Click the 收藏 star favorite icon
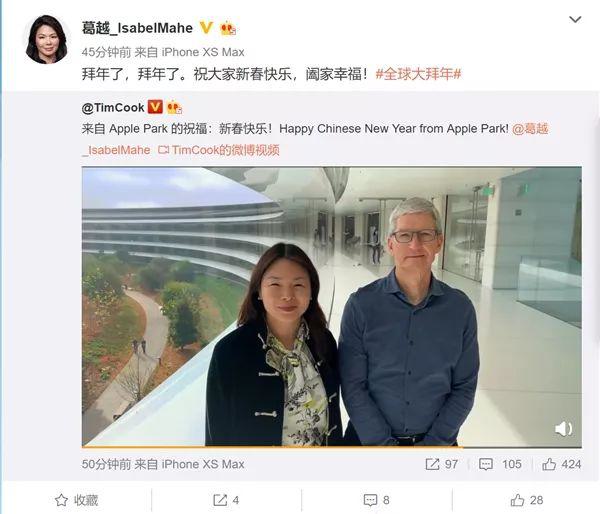Screen dimensions: 600x514 [x=61, y=500]
